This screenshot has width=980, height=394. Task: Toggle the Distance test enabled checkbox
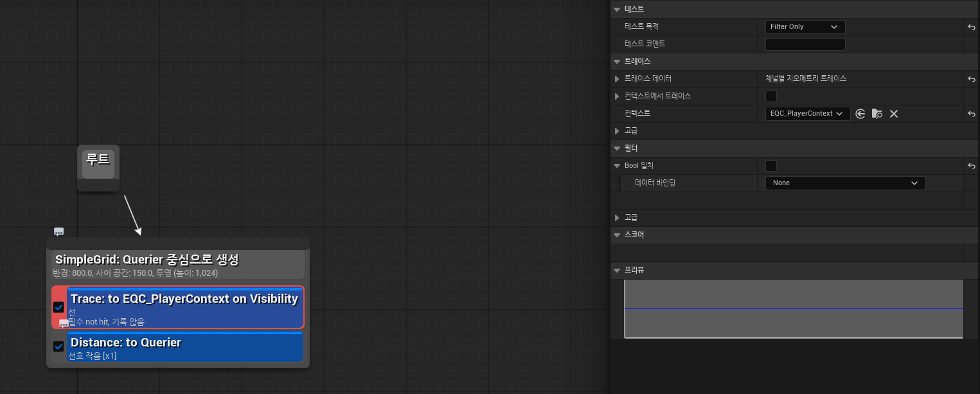pos(58,346)
